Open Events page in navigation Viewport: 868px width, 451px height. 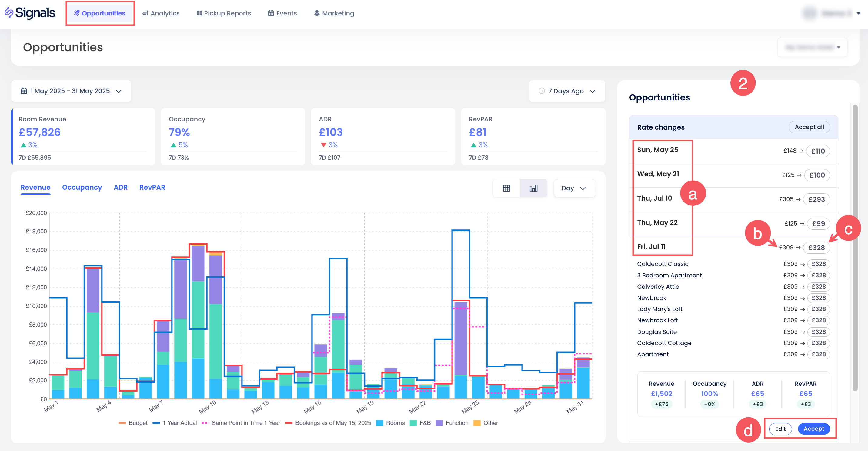(x=282, y=13)
